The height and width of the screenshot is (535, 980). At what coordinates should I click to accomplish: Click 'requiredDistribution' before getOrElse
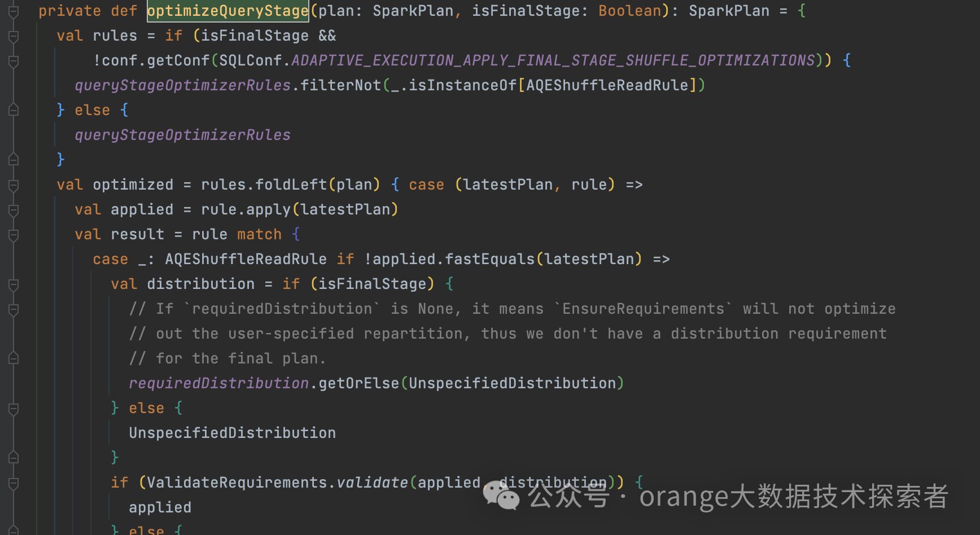pyautogui.click(x=219, y=383)
